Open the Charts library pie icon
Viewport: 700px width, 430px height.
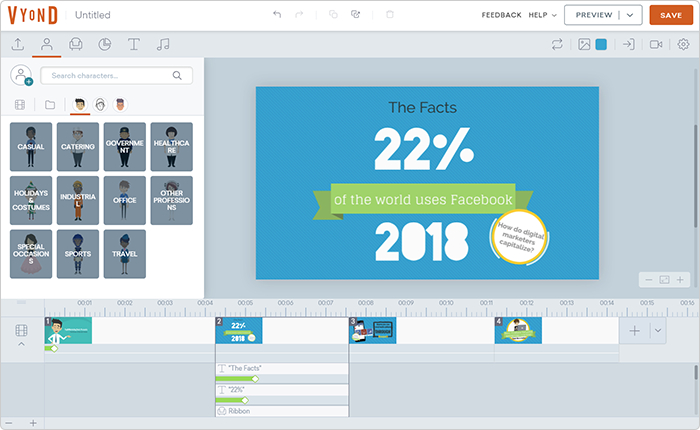pos(104,44)
